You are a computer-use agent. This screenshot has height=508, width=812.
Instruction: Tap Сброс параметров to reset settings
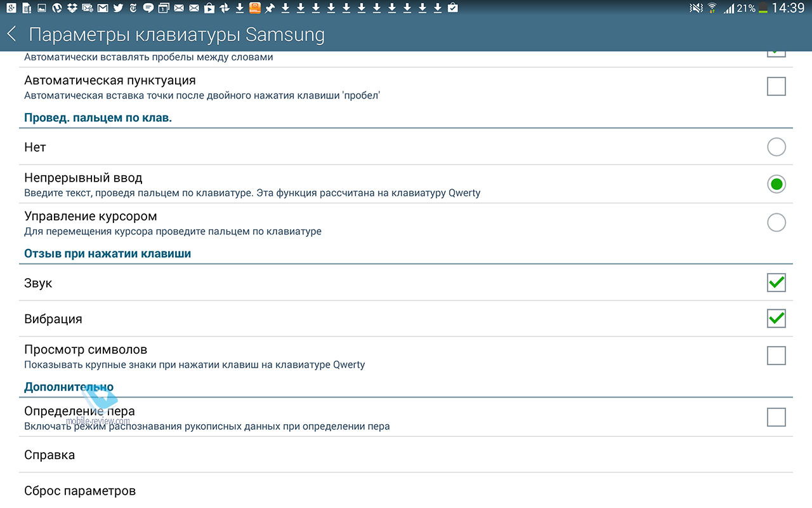pos(406,491)
